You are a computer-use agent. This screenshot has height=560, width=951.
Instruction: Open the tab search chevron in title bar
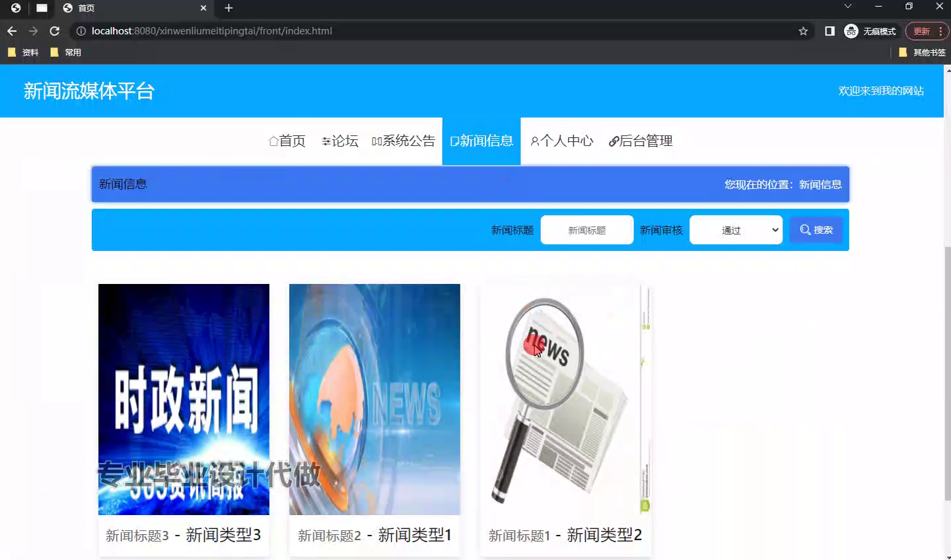pos(848,7)
